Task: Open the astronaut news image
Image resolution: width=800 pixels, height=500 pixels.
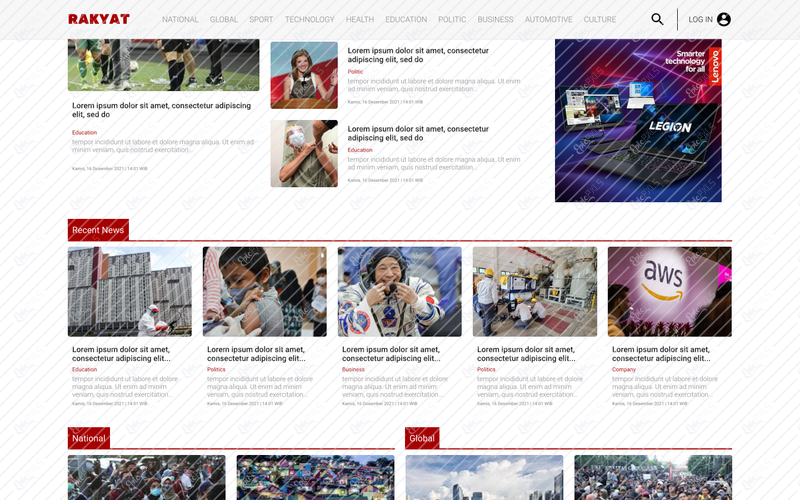Action: click(x=399, y=292)
